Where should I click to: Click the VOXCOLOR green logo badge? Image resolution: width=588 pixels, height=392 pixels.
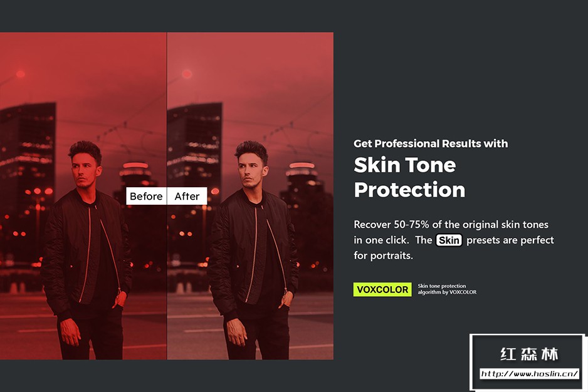point(382,289)
